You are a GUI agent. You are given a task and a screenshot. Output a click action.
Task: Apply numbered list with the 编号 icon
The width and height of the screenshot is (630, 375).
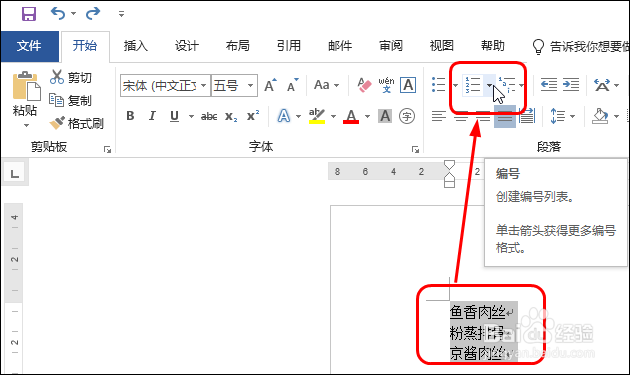click(473, 85)
